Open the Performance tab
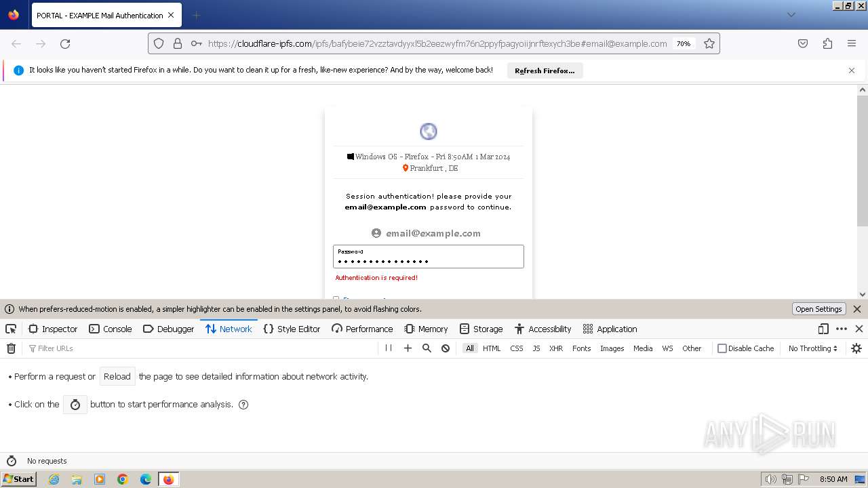Image resolution: width=868 pixels, height=488 pixels. point(362,329)
